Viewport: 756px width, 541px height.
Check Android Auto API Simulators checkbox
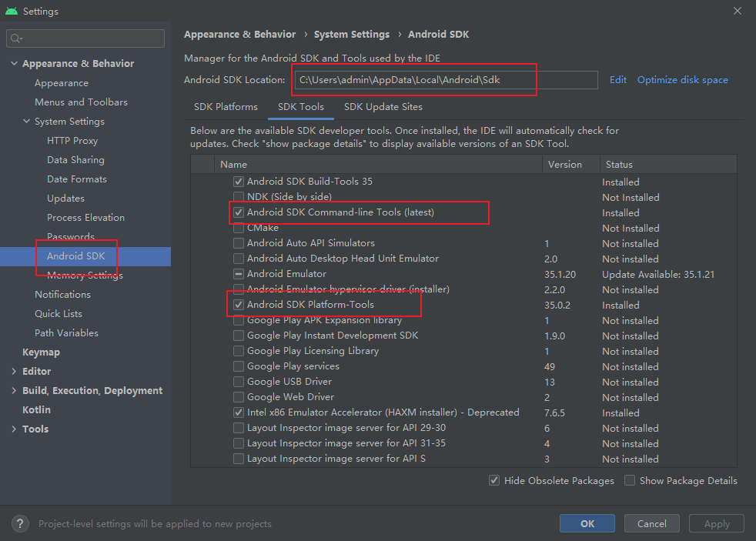click(x=238, y=243)
